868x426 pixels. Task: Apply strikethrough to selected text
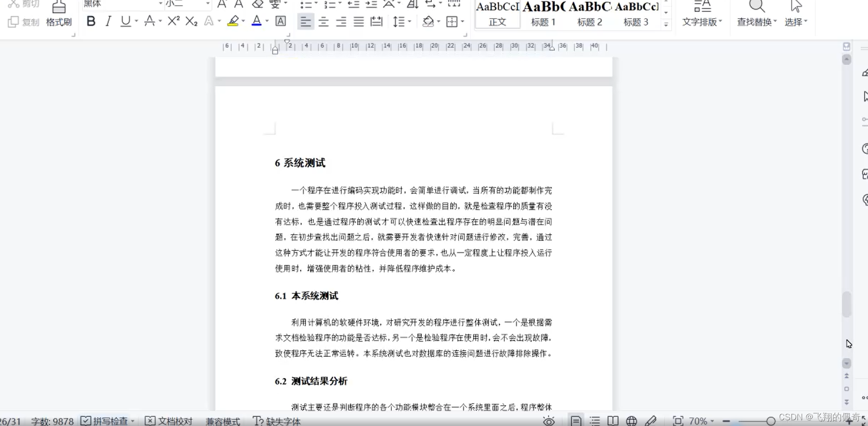[x=149, y=21]
